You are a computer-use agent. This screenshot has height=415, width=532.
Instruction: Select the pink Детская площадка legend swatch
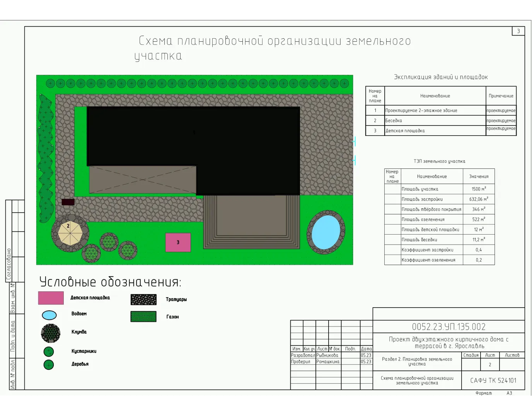click(51, 298)
